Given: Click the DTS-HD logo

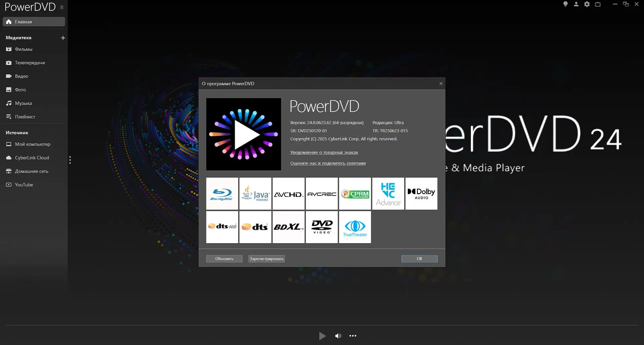Looking at the screenshot, I should click(x=222, y=227).
